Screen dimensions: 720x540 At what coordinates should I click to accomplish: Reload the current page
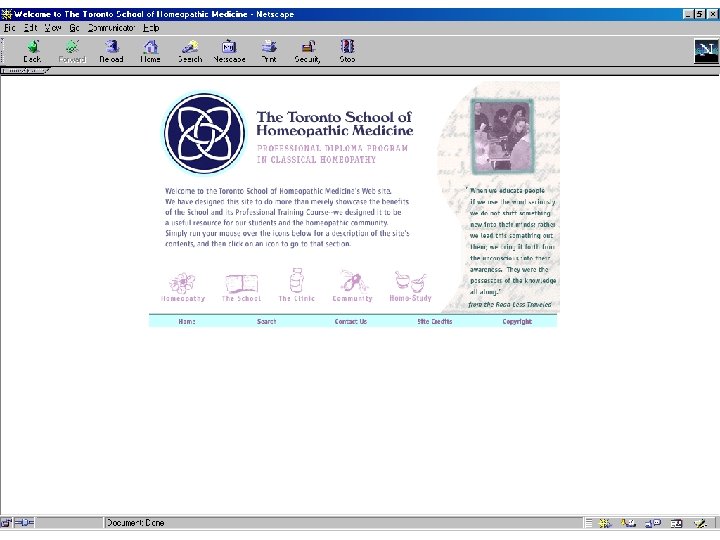111,51
